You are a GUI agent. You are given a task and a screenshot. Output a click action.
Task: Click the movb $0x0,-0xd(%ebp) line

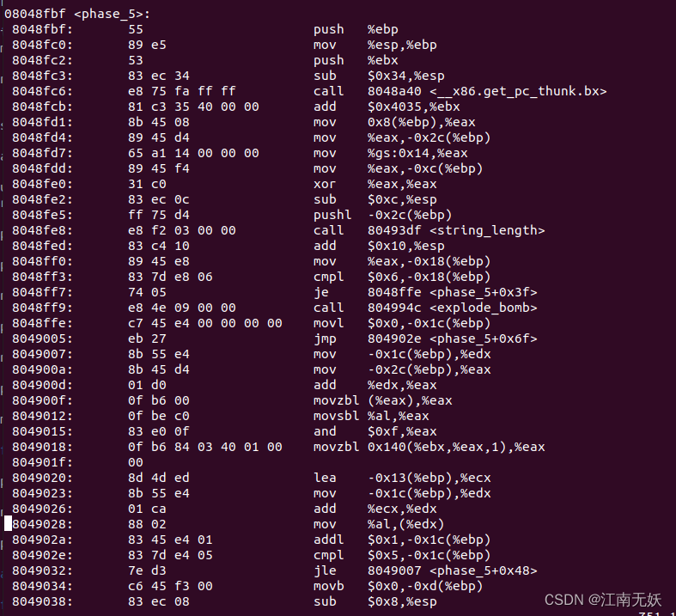397,586
